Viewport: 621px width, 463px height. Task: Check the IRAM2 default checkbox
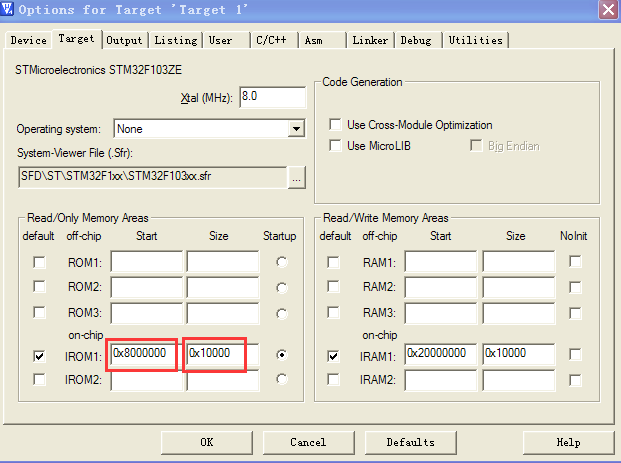point(333,380)
